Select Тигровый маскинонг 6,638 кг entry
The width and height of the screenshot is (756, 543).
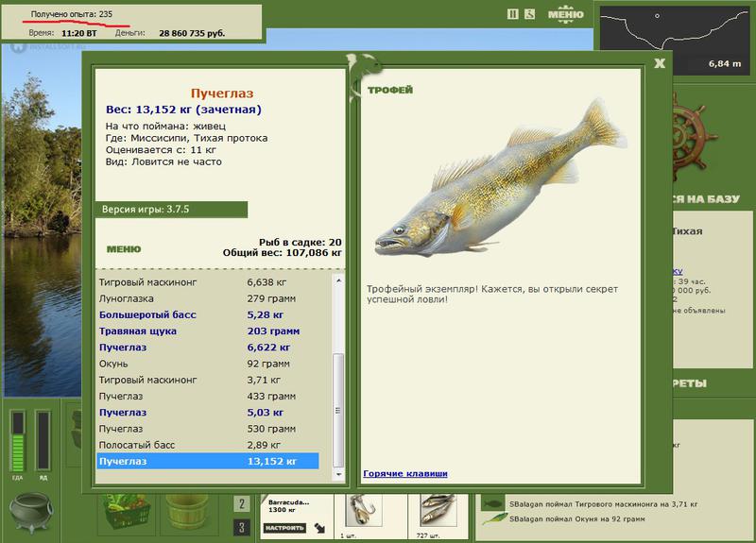point(208,282)
